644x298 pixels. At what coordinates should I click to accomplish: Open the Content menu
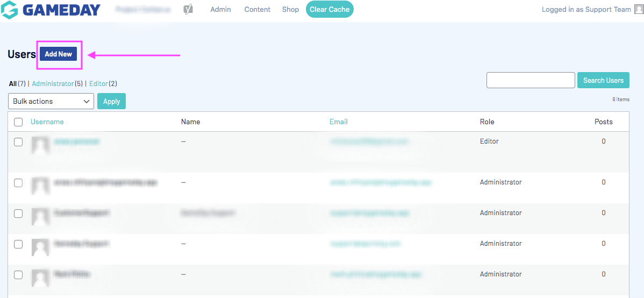pos(257,10)
